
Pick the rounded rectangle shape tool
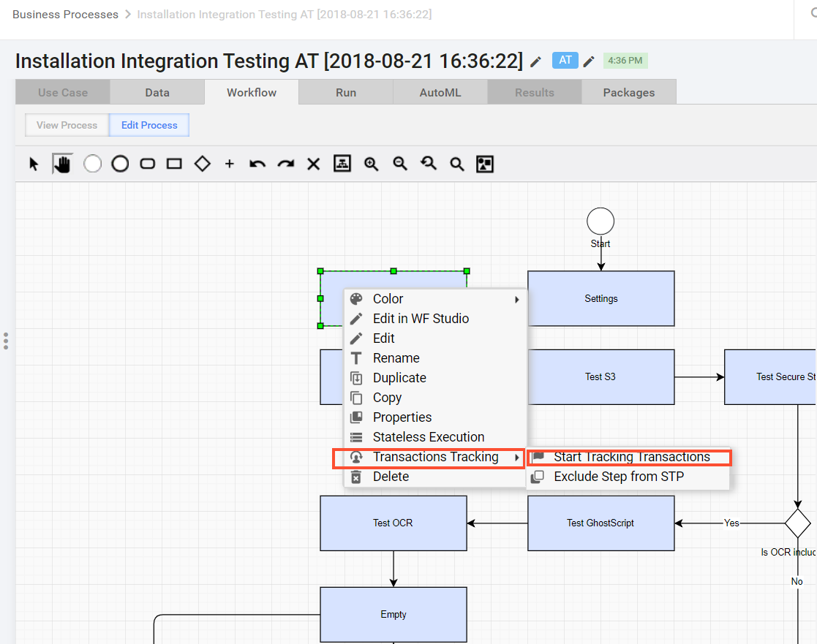point(148,164)
